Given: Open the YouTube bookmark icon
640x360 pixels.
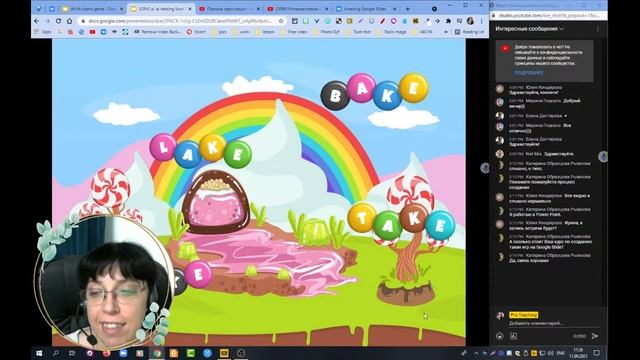Looking at the screenshot, I should tap(92, 32).
